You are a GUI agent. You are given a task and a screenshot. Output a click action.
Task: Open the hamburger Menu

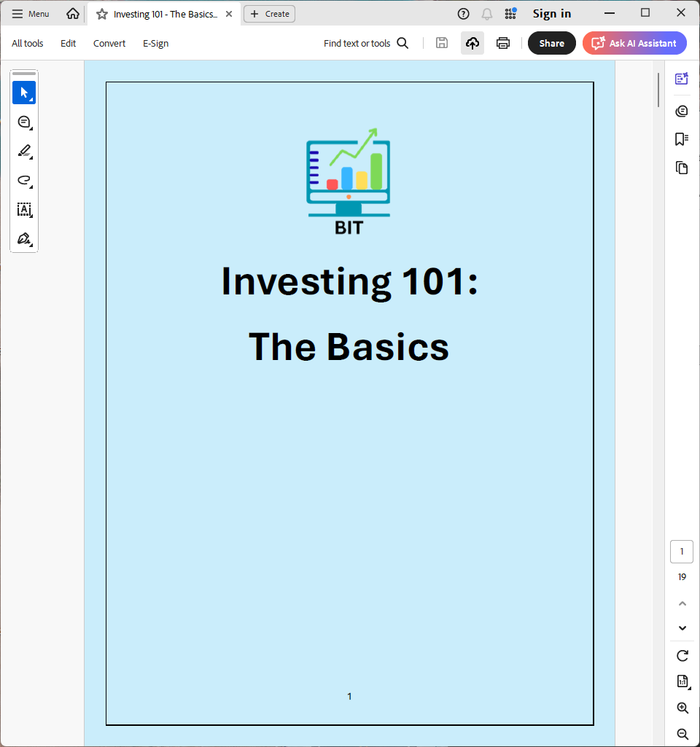pyautogui.click(x=30, y=13)
